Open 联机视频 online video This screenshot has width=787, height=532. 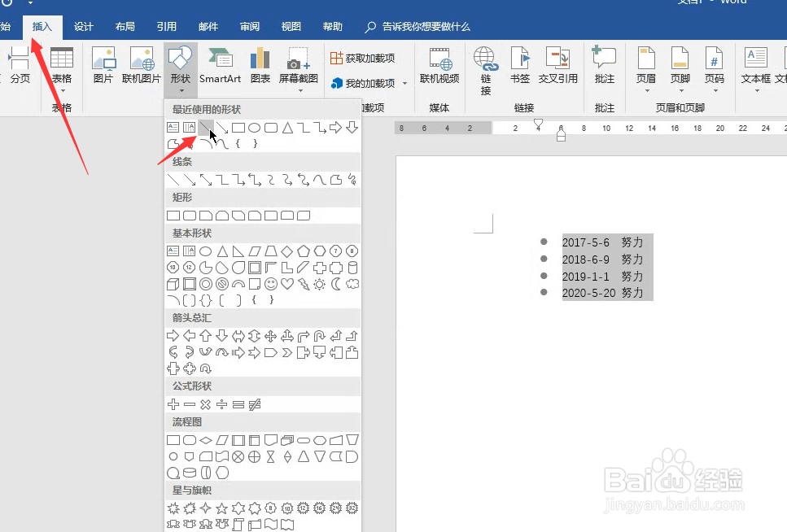tap(439, 65)
